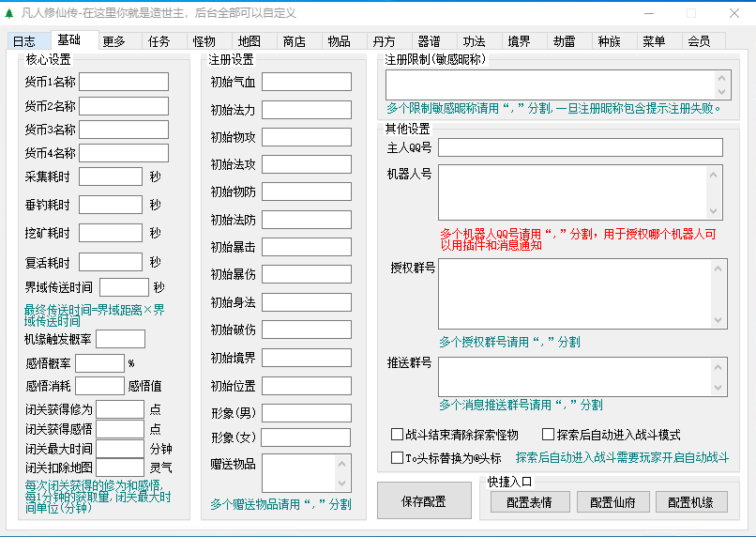Click the 垂钓耗时 input box

(x=111, y=205)
